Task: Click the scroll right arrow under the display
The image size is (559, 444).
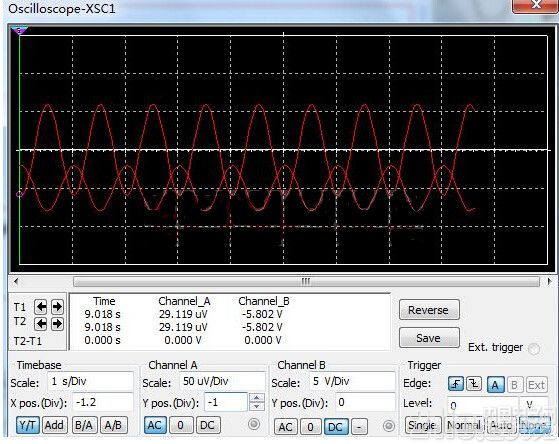Action: (x=549, y=281)
